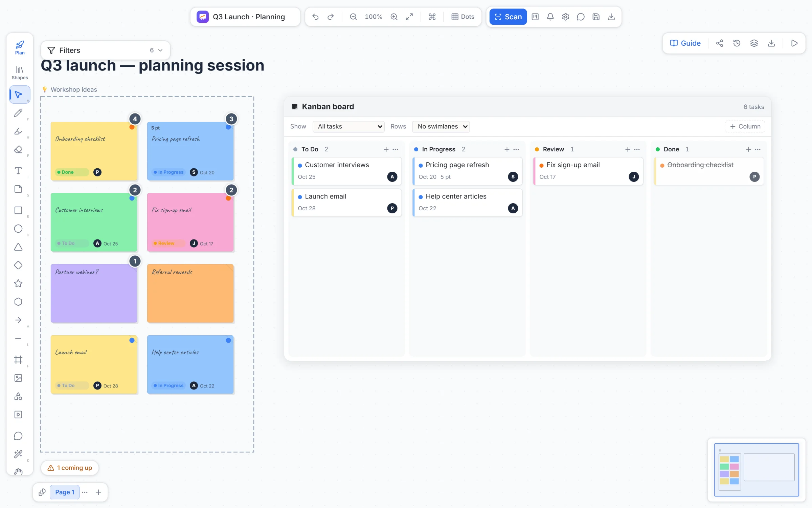
Task: Click the minimap overview thumbnail
Action: (x=757, y=470)
